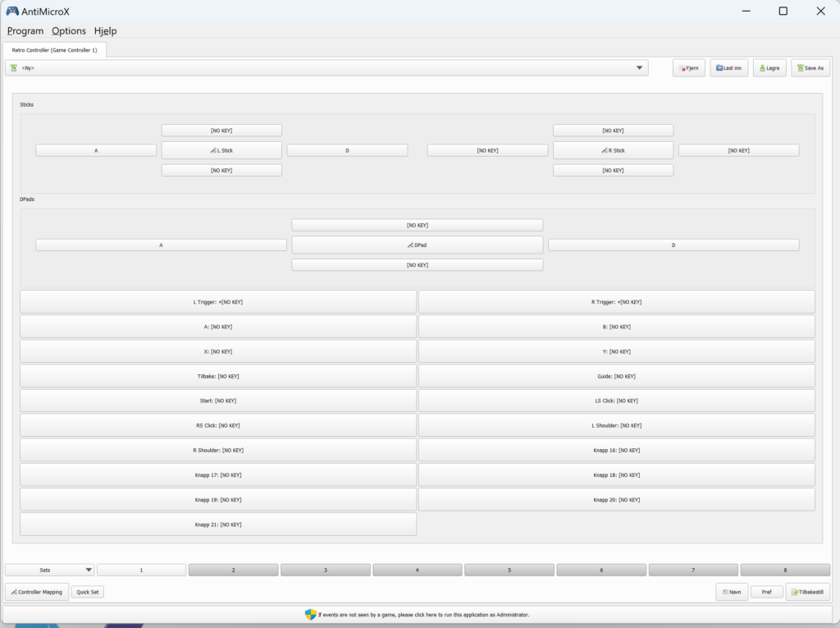Click the [NO KEY] button below L Stick
Screen dimensions: 840x628
tap(221, 171)
